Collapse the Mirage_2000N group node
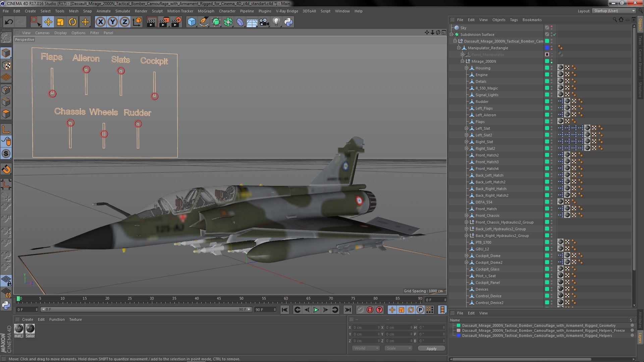 (x=462, y=61)
